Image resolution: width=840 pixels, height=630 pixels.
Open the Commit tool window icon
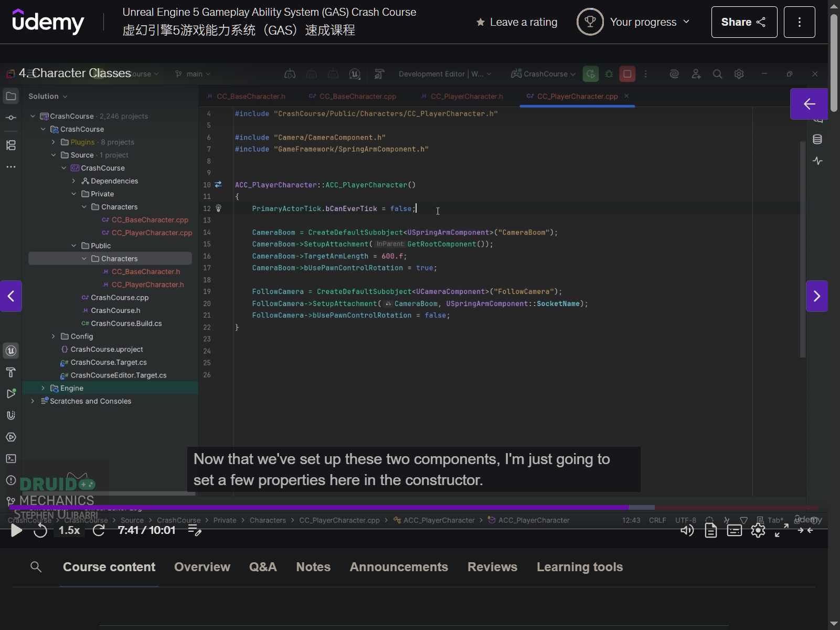coord(11,118)
